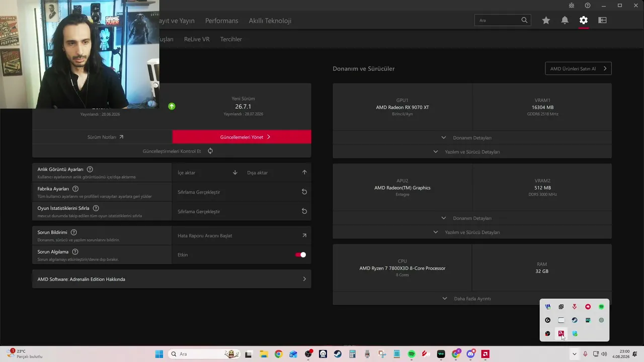The image size is (644, 362).
Task: Click Dışa aktar to export settings
Action: 277,172
